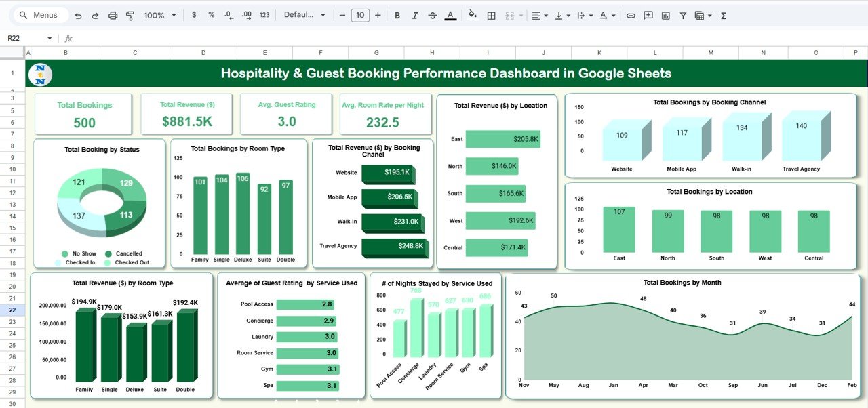Toggle italic formatting

pyautogui.click(x=414, y=14)
